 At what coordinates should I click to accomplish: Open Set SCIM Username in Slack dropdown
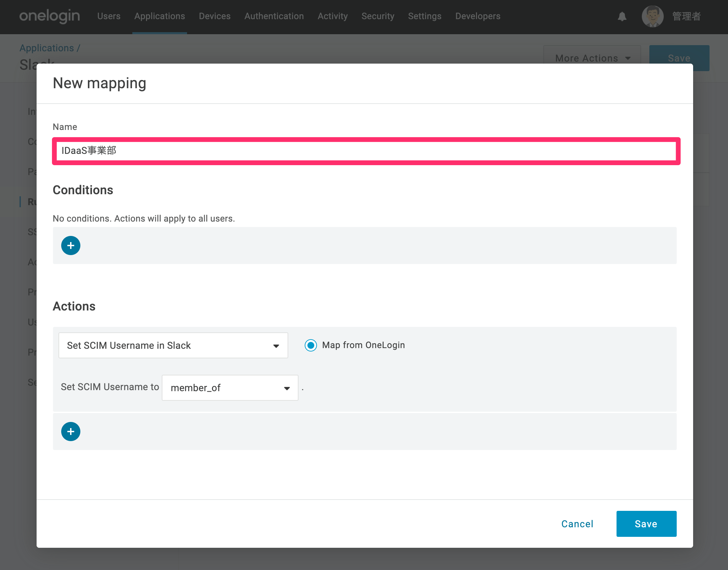coord(173,345)
